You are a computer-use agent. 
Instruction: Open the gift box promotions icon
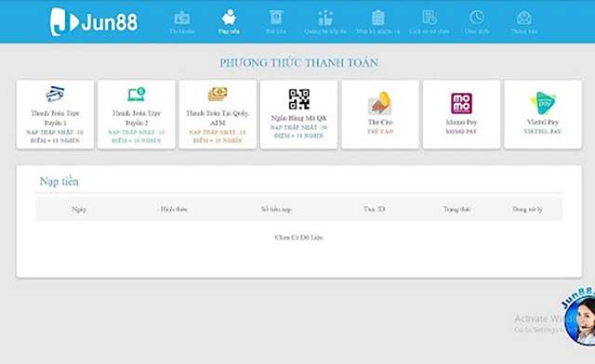pyautogui.click(x=325, y=18)
